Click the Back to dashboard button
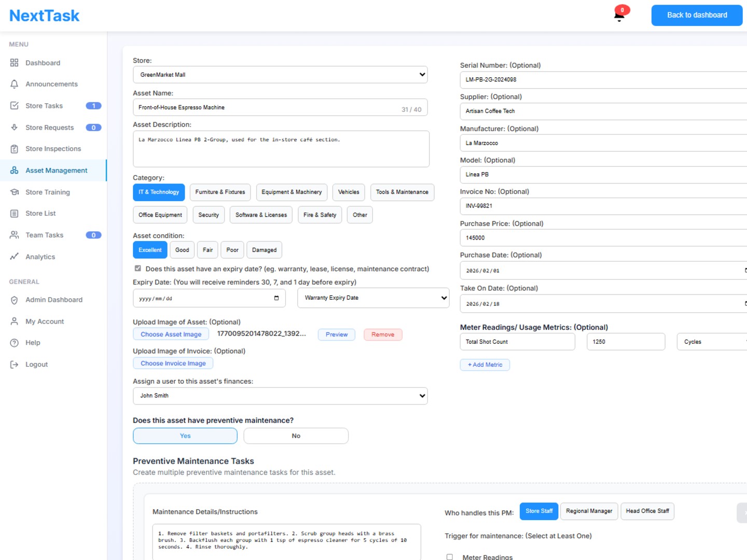Viewport: 747px width, 560px height. [x=697, y=15]
